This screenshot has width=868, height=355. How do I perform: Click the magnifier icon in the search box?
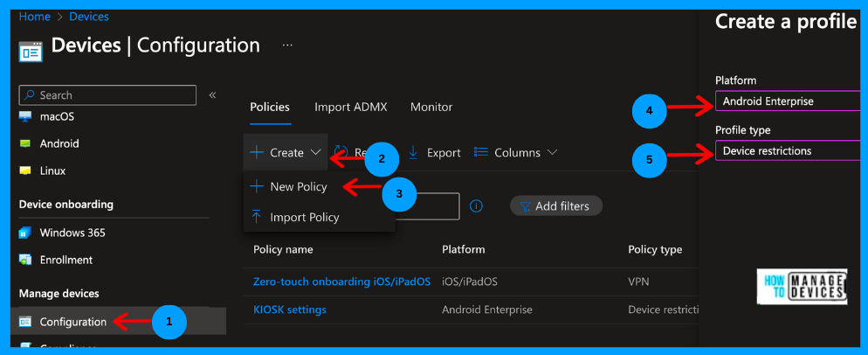tap(30, 94)
